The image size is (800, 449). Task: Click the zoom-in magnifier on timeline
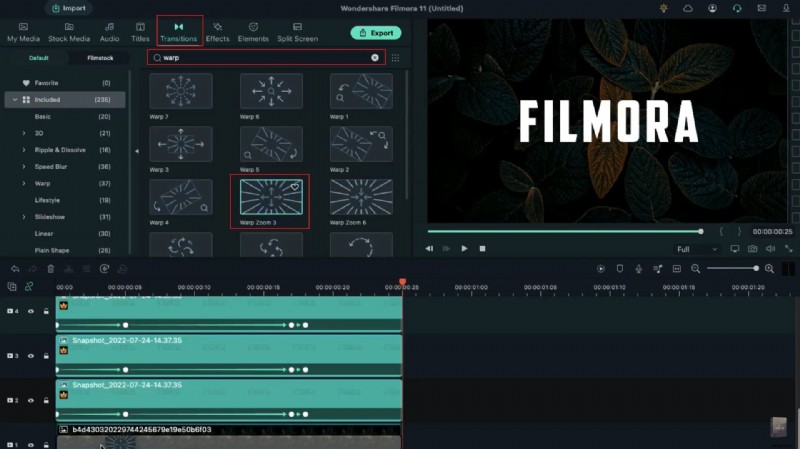[x=769, y=269]
